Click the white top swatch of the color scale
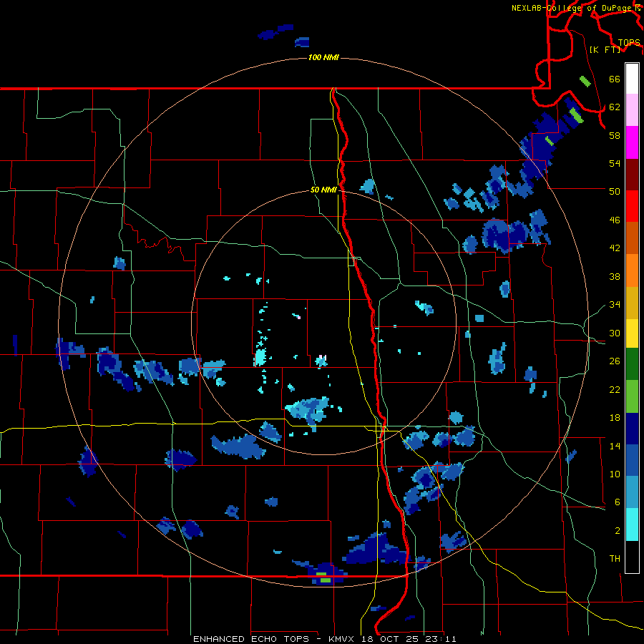Screen dimensions: 644x644 (x=632, y=79)
